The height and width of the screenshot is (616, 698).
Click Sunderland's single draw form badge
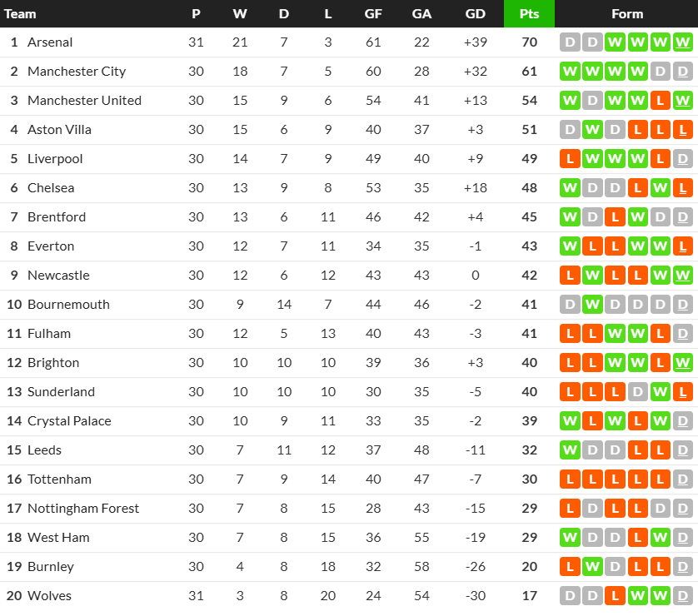pos(638,392)
